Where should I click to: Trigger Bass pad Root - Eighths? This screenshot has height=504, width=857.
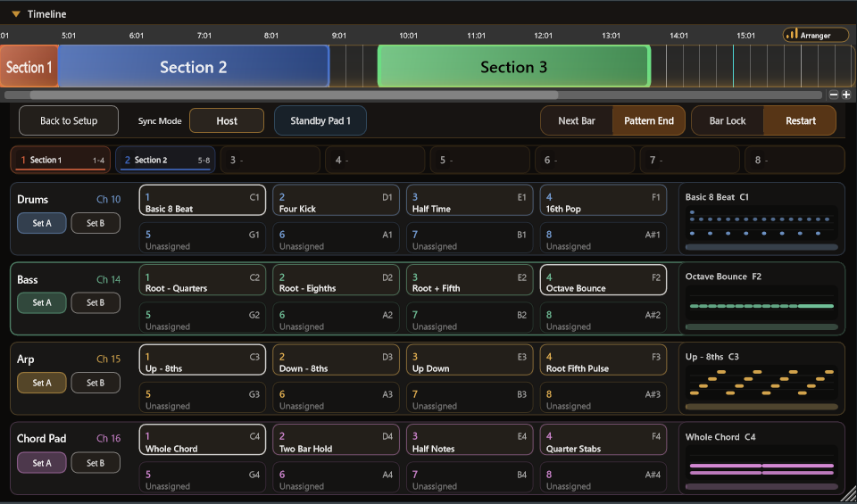point(336,280)
